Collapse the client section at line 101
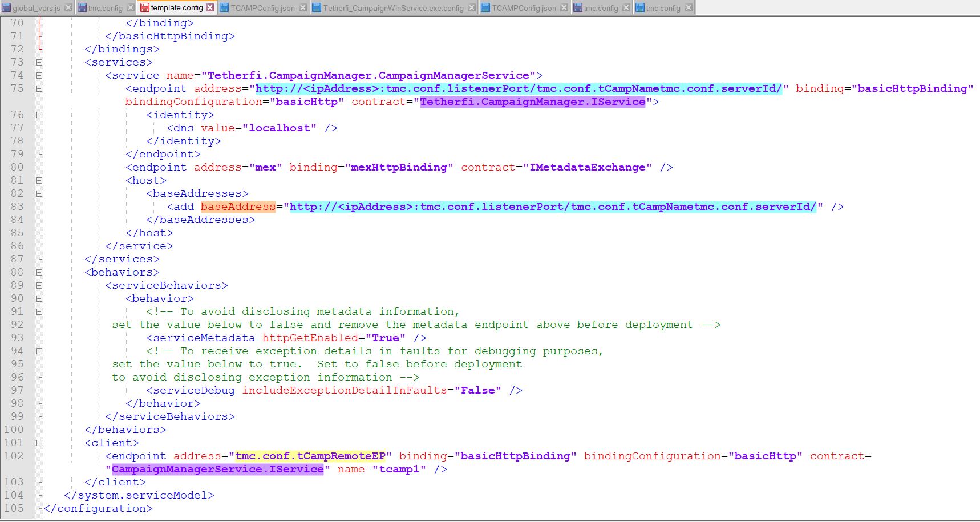The image size is (980, 522). click(39, 443)
